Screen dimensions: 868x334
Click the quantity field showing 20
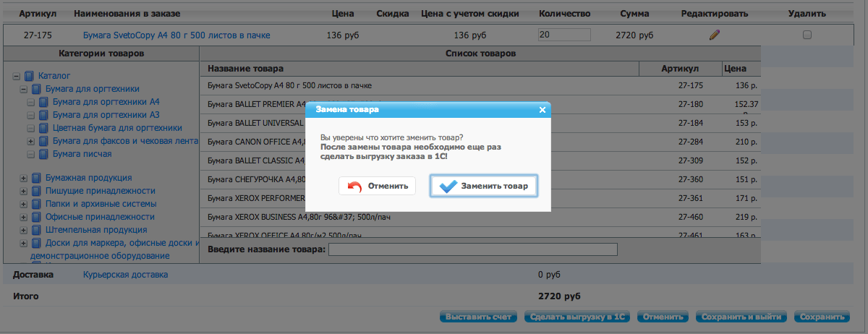tap(564, 35)
